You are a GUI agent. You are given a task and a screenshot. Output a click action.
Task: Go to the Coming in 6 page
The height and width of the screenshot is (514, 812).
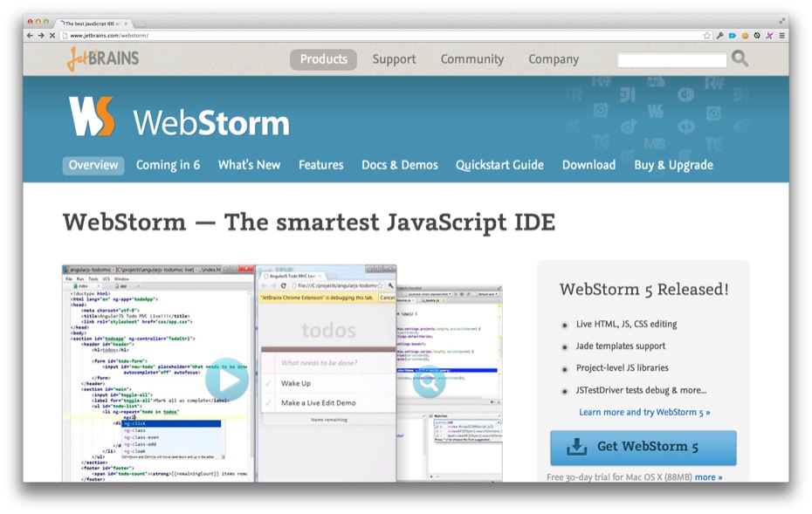point(168,165)
